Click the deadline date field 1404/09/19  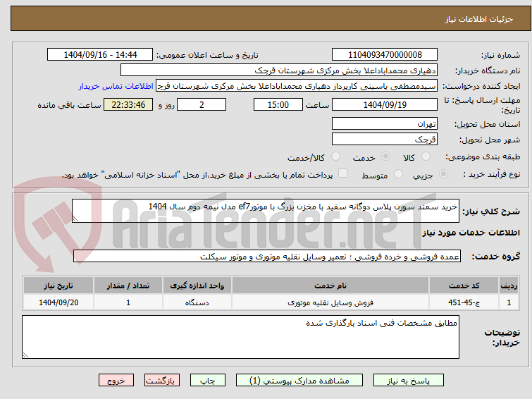coord(385,104)
